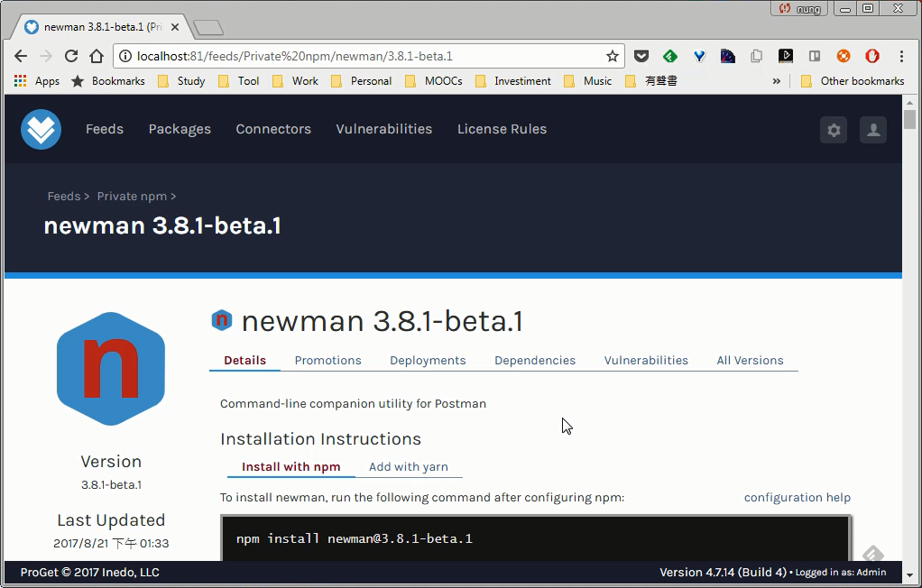Click the small newman package icon beside title
Viewport: 922px width, 588px height.
(222, 320)
